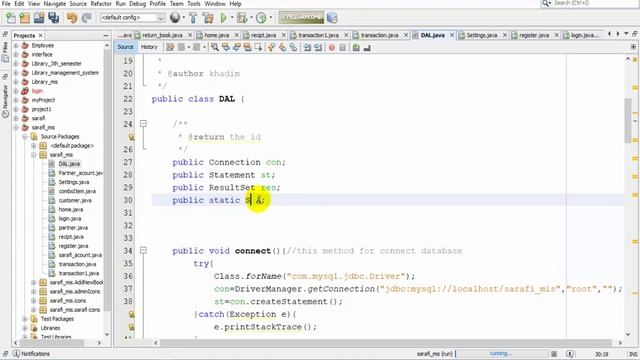Image resolution: width=640 pixels, height=360 pixels.
Task: Click the memory usage bar
Action: click(302, 18)
